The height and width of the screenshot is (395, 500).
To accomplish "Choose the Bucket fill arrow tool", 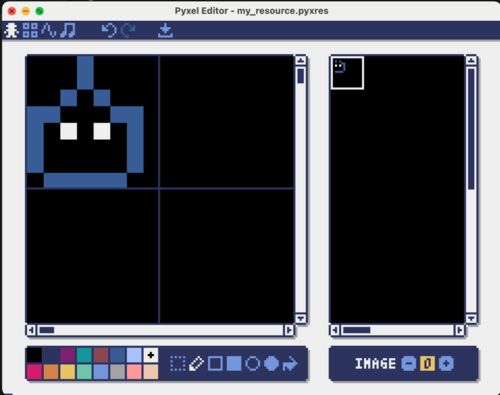I will (x=290, y=363).
